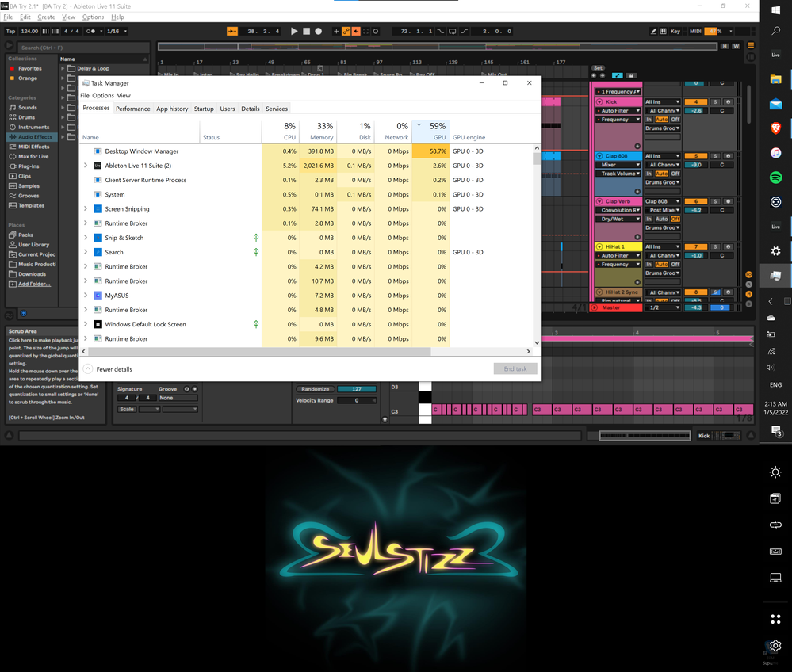Arm the Clap 808 track for recording
Viewport: 792px width, 672px height.
[x=728, y=156]
